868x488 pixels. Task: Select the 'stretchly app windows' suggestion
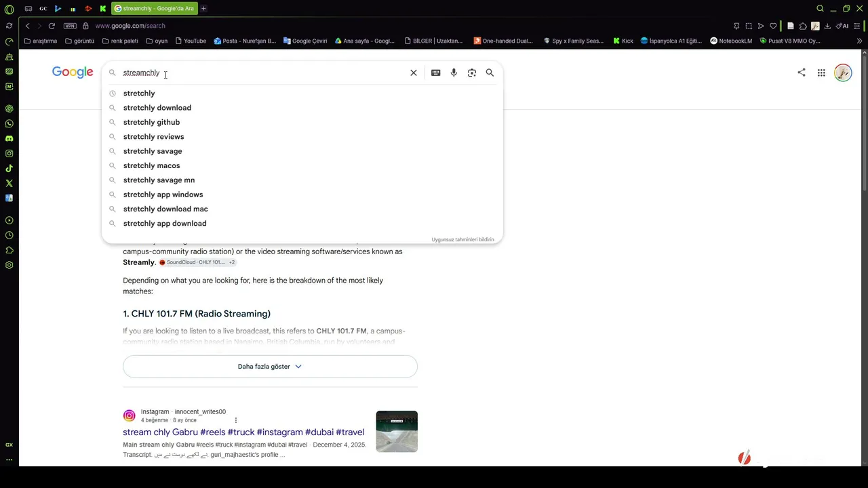tap(302, 195)
